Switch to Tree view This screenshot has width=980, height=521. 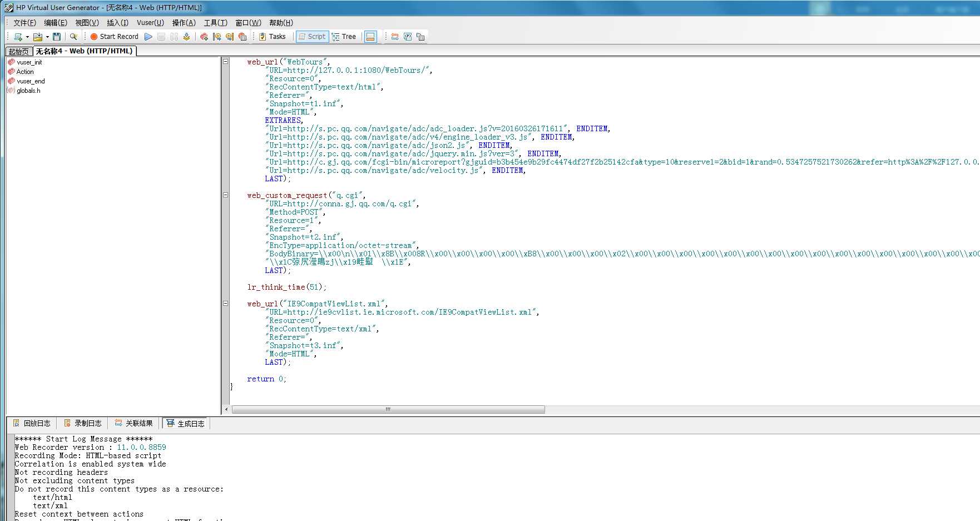pyautogui.click(x=344, y=37)
